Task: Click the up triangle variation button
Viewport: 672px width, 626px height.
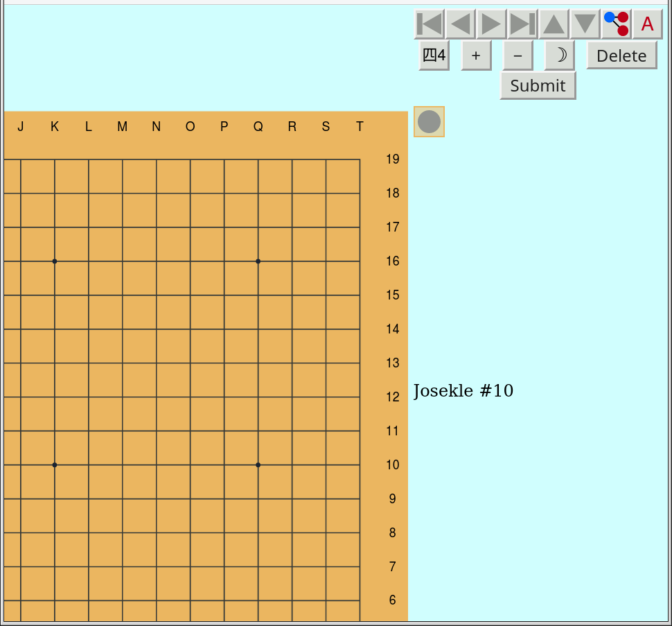Action: click(554, 24)
